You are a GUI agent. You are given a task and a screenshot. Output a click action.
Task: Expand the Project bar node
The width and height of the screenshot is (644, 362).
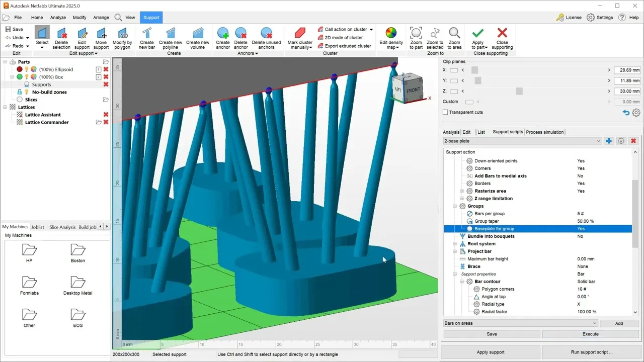(455, 251)
